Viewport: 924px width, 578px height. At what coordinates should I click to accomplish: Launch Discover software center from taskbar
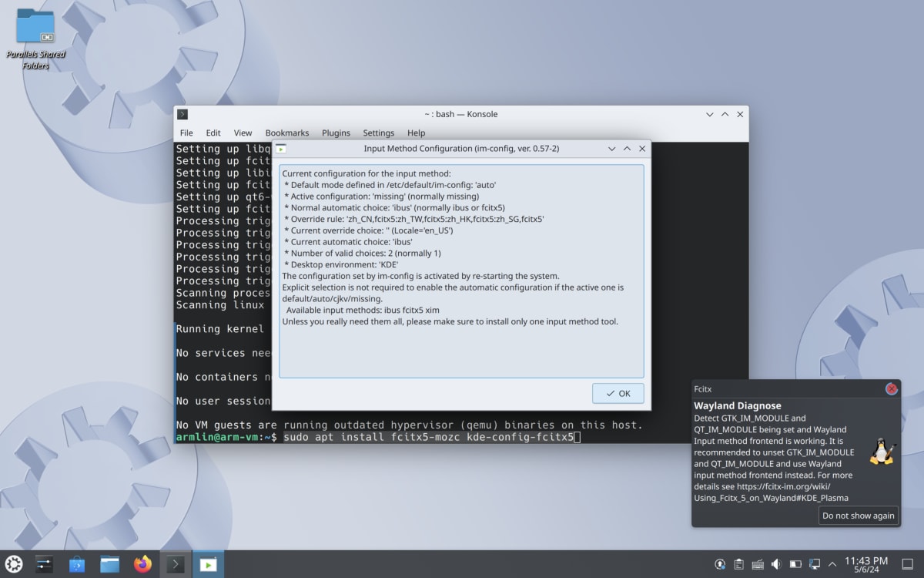point(77,564)
